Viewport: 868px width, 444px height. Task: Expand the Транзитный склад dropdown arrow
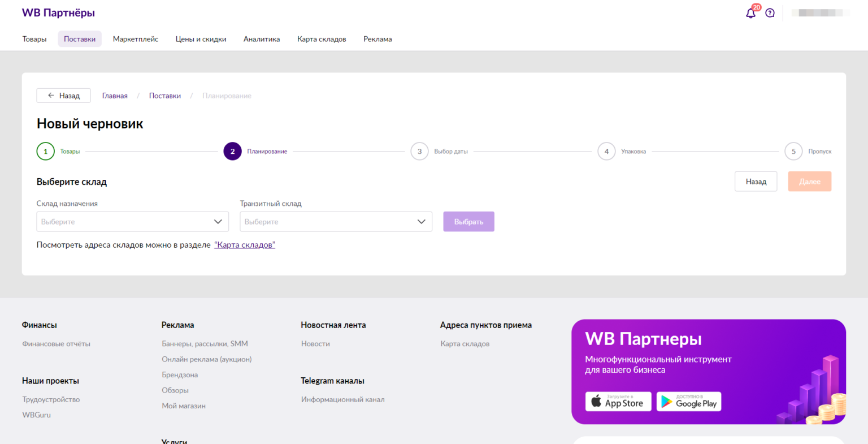coord(422,222)
